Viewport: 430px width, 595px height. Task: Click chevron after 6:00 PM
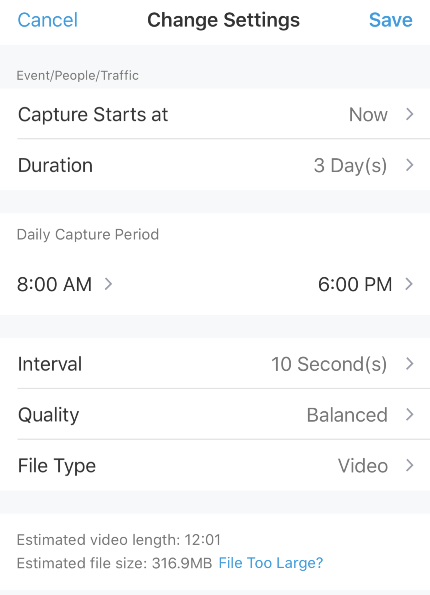point(409,284)
